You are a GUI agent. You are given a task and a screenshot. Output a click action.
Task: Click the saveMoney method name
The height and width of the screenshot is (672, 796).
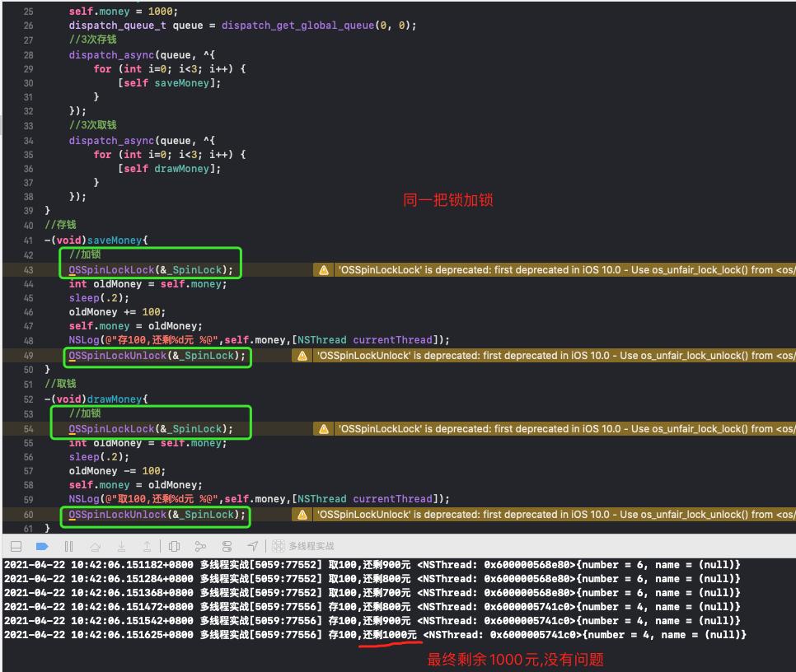[115, 240]
